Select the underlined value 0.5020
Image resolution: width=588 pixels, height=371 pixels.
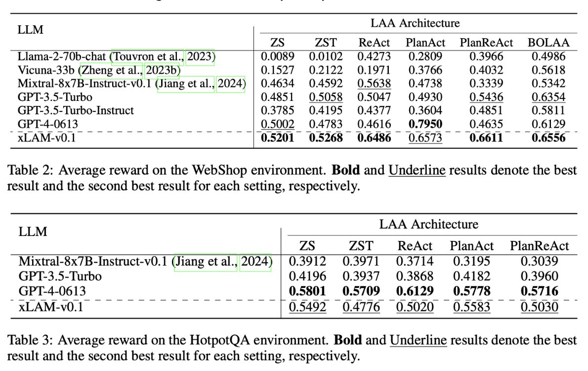pos(415,307)
